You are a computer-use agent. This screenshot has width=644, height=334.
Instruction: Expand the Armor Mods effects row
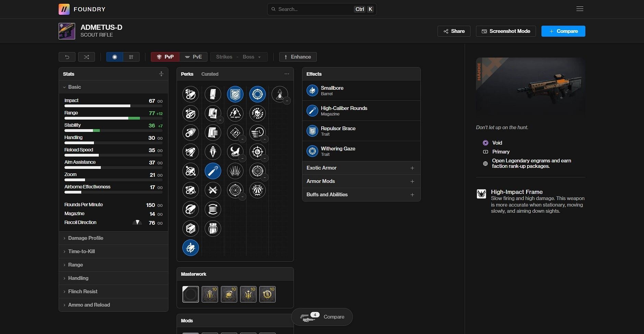(361, 181)
